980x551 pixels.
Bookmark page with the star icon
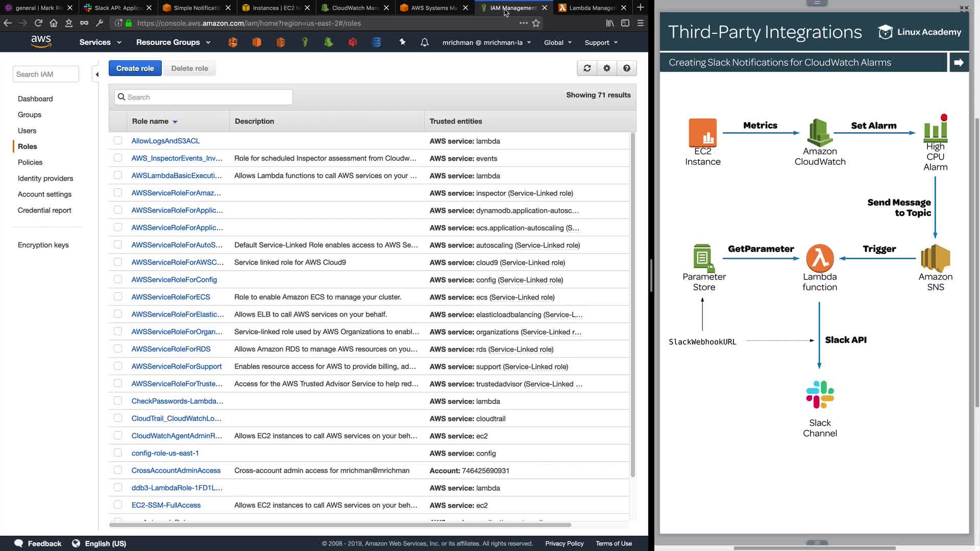click(x=536, y=23)
